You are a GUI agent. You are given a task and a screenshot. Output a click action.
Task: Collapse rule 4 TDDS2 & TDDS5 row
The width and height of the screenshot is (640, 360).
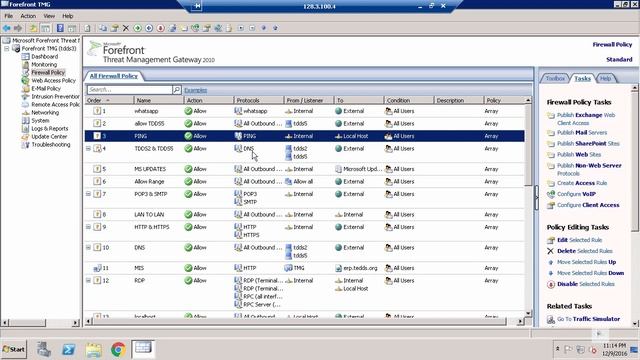tap(88, 149)
